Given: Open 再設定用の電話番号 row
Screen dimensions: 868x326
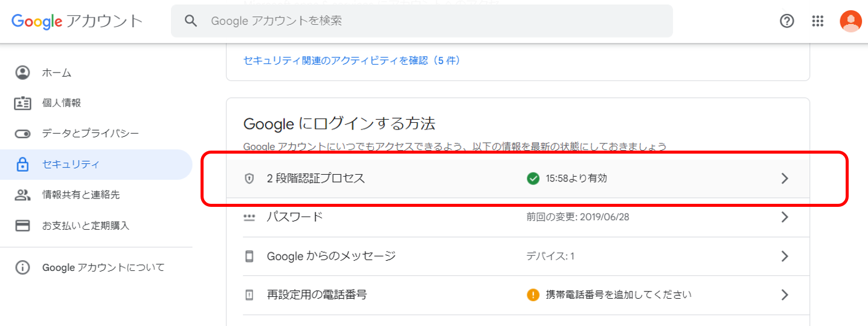Looking at the screenshot, I should click(x=518, y=295).
